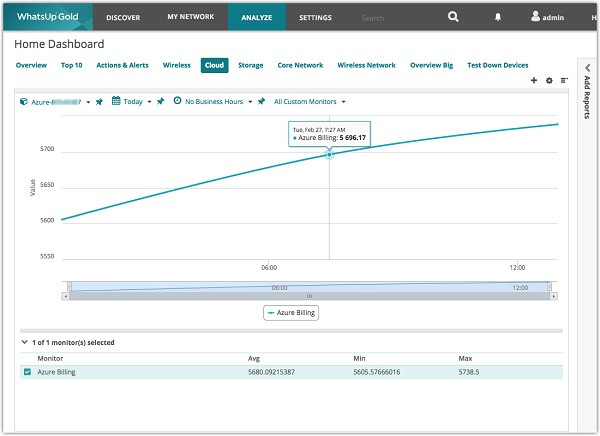
Task: Click the Azure Billing row name
Action: pos(56,372)
